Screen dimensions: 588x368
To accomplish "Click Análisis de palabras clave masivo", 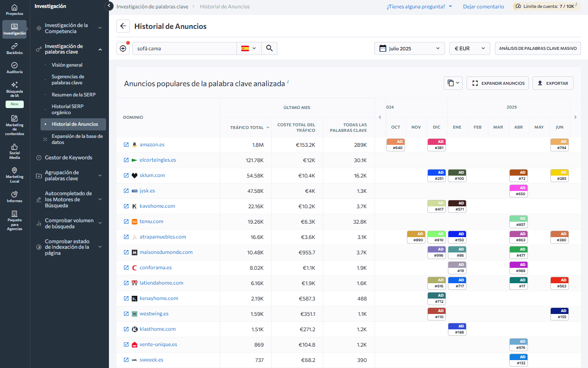I will pos(538,48).
